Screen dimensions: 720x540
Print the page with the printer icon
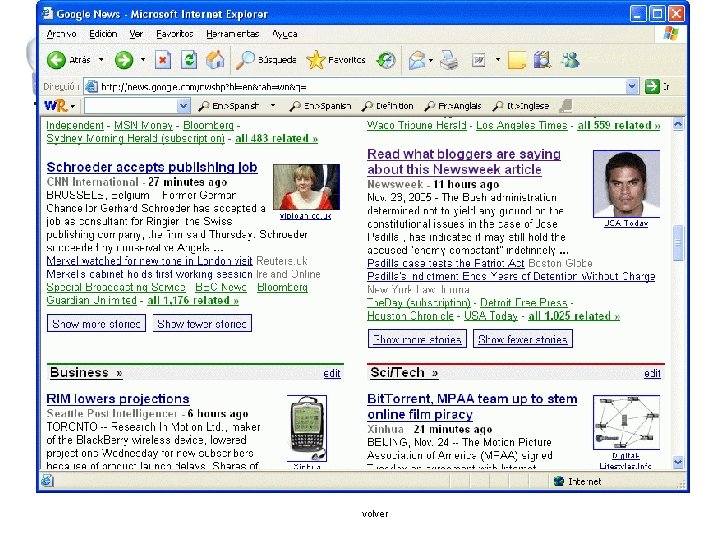449,60
